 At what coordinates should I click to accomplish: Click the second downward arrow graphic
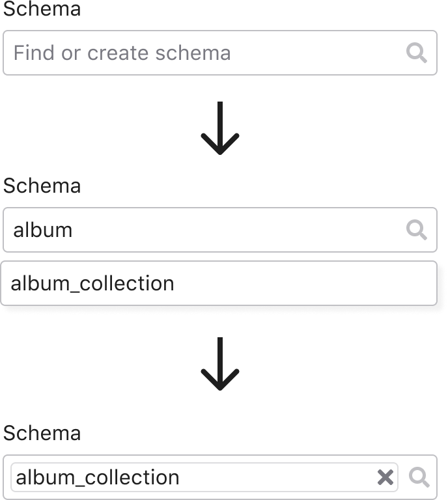coord(220,363)
